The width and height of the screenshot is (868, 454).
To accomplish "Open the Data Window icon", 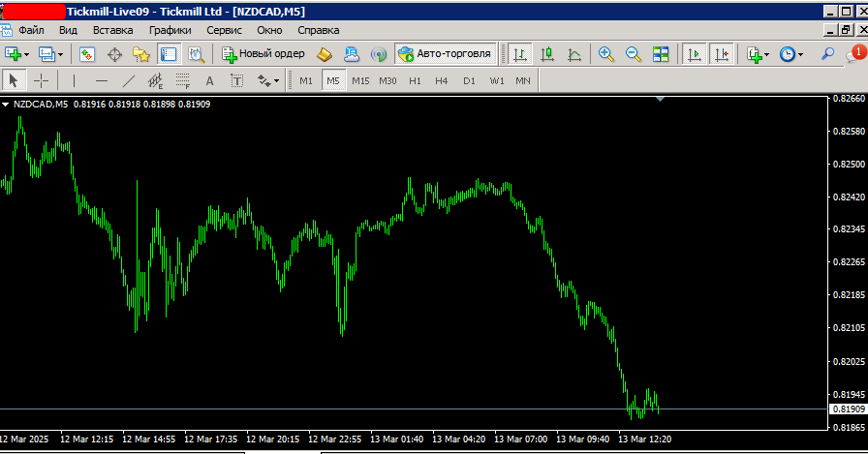I will coord(114,53).
